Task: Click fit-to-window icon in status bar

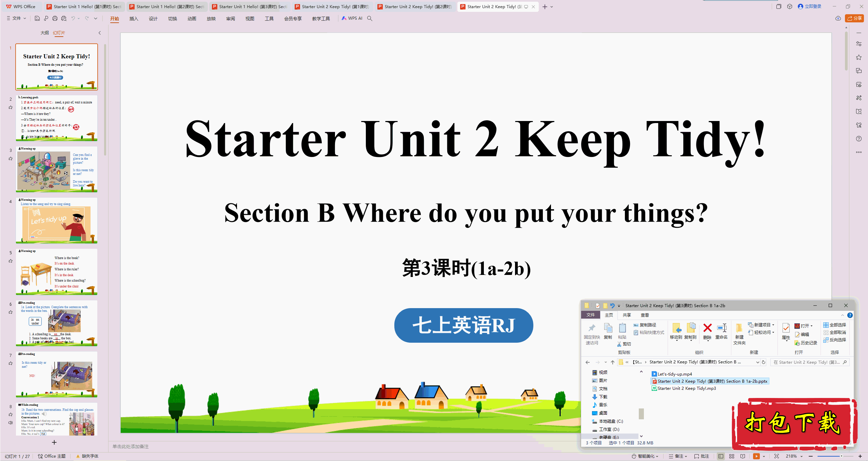Action: [x=777, y=456]
